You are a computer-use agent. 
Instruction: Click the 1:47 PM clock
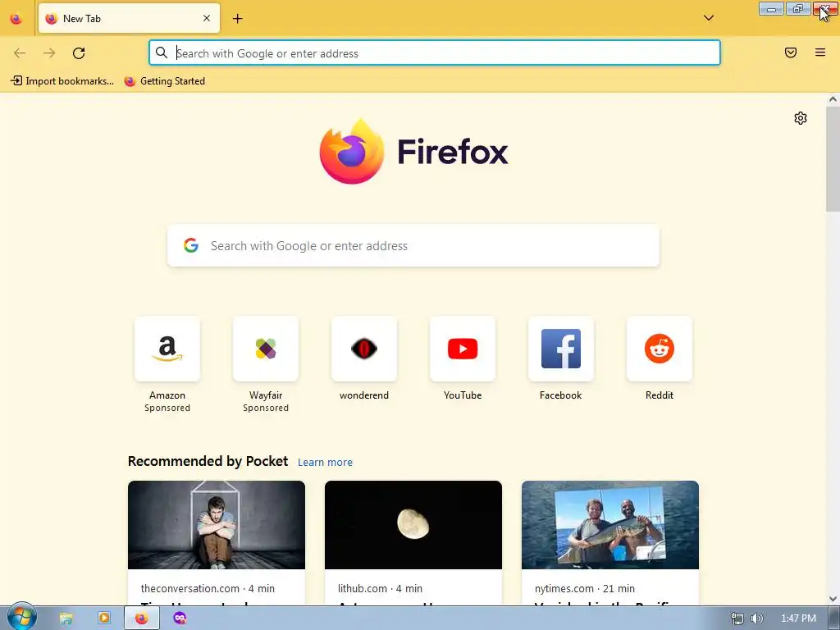[798, 619]
